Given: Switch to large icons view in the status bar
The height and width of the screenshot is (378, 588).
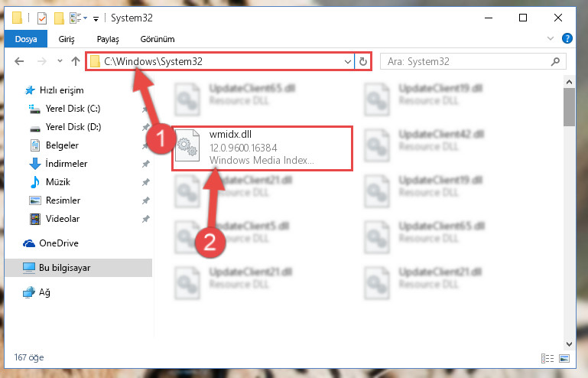Looking at the screenshot, I should click(x=564, y=358).
